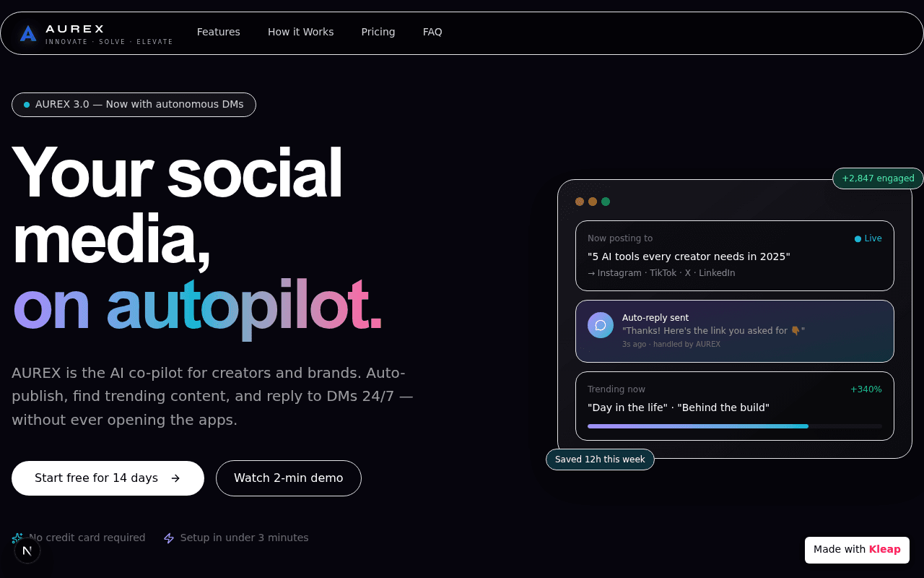924x578 pixels.
Task: Click the AUREX logo icon
Action: coord(28,33)
